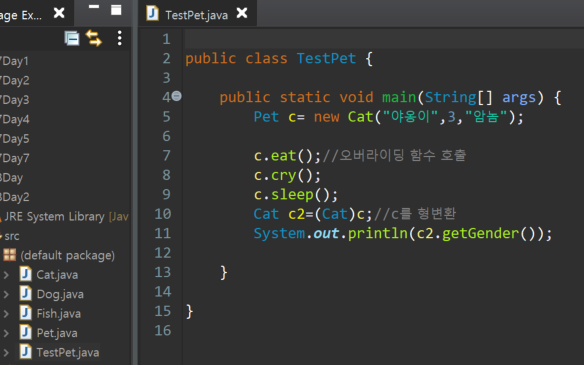584x365 pixels.
Task: Click Collapse All icon in Package Explorer
Action: [x=72, y=38]
